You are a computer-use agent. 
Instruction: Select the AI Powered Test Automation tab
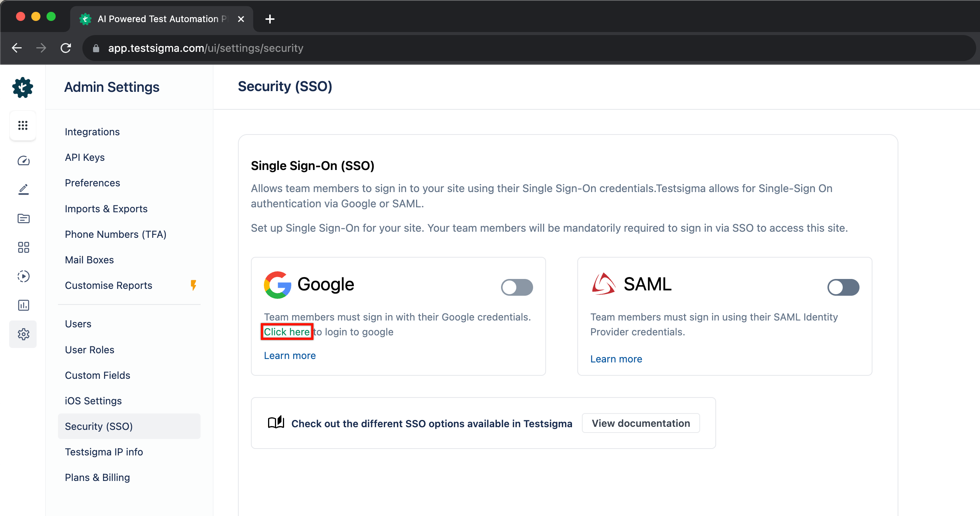pyautogui.click(x=162, y=19)
